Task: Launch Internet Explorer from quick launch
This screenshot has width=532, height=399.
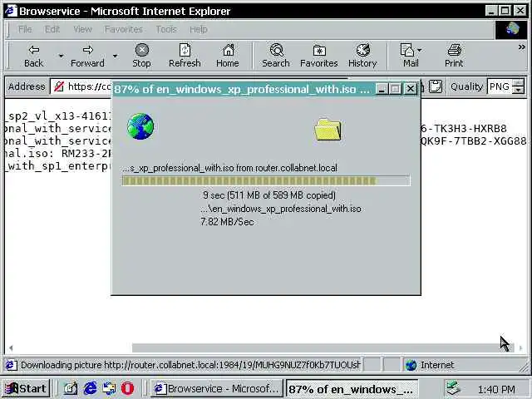Action: pyautogui.click(x=90, y=388)
